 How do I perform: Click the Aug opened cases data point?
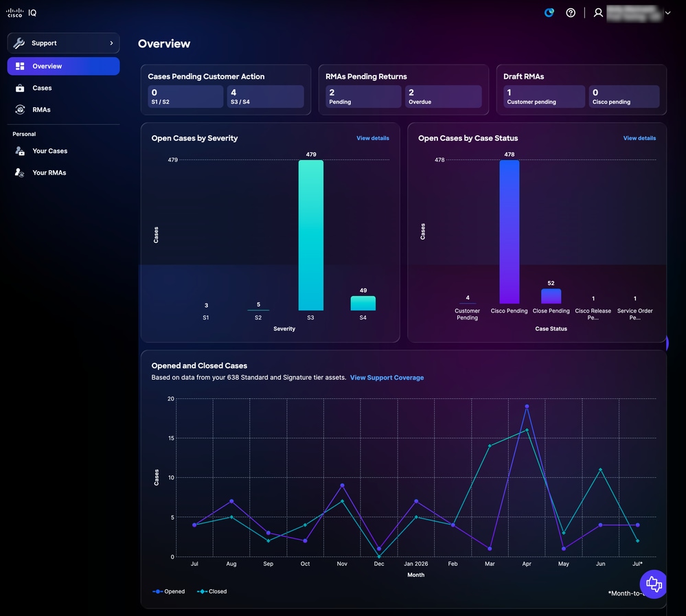tap(231, 501)
